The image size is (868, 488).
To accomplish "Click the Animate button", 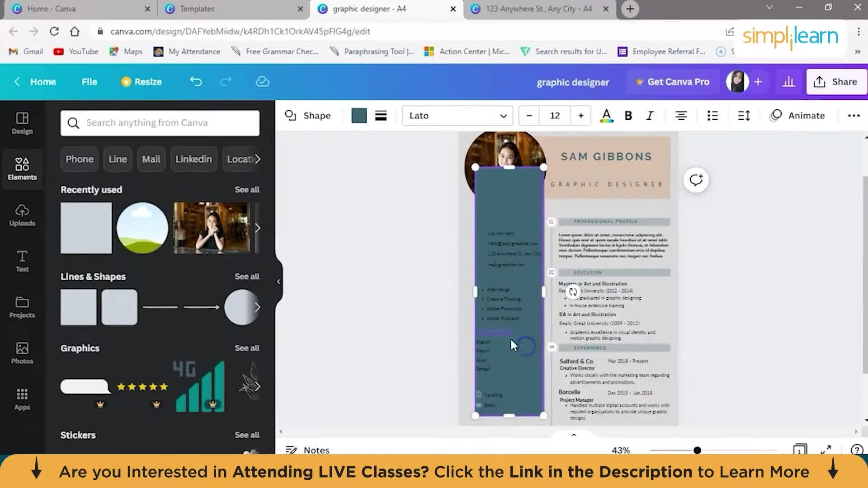I will (x=798, y=116).
